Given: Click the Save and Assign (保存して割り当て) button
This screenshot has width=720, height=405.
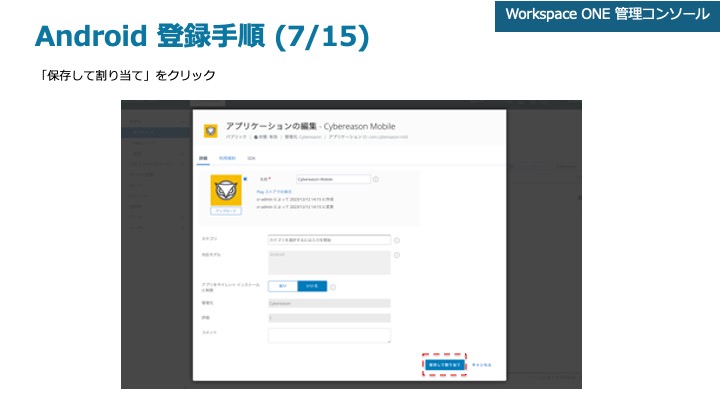Looking at the screenshot, I should coord(444,365).
